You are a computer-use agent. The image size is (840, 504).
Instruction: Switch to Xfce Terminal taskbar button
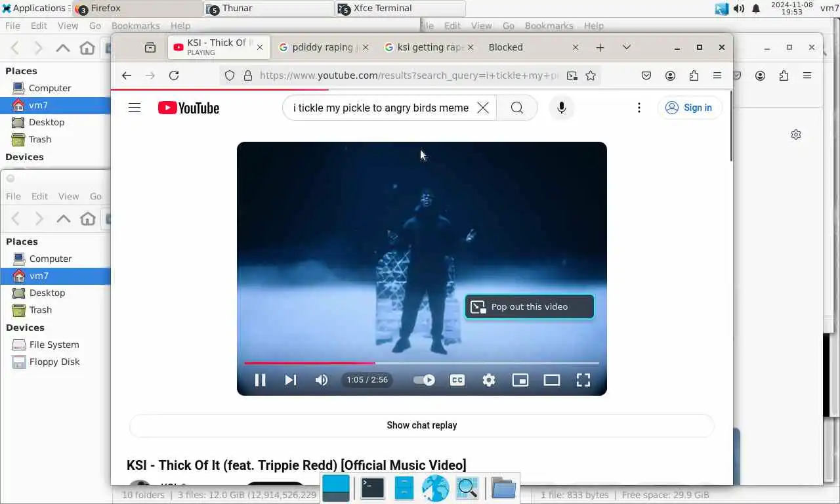[x=400, y=9]
